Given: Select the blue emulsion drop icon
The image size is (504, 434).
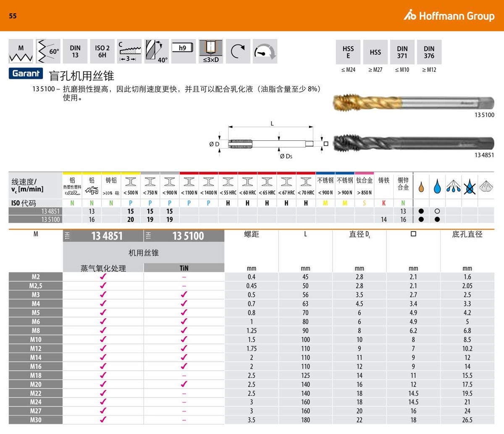Looking at the screenshot, I should 437,186.
